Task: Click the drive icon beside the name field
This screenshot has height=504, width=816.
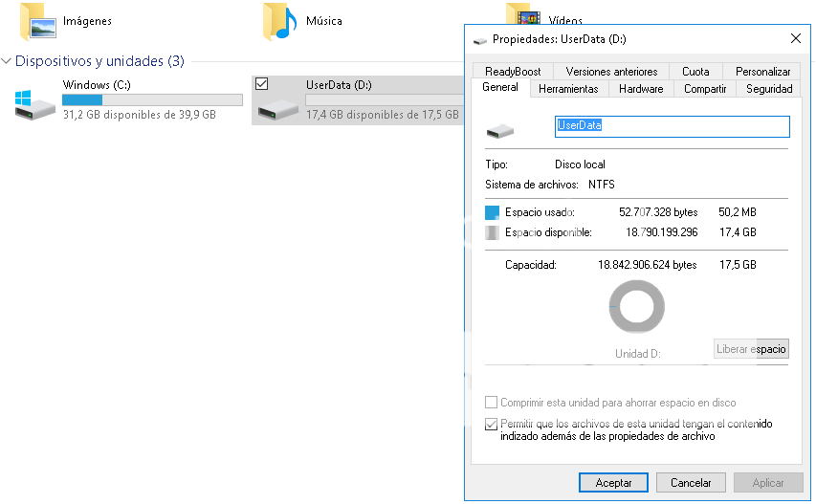Action: [500, 130]
